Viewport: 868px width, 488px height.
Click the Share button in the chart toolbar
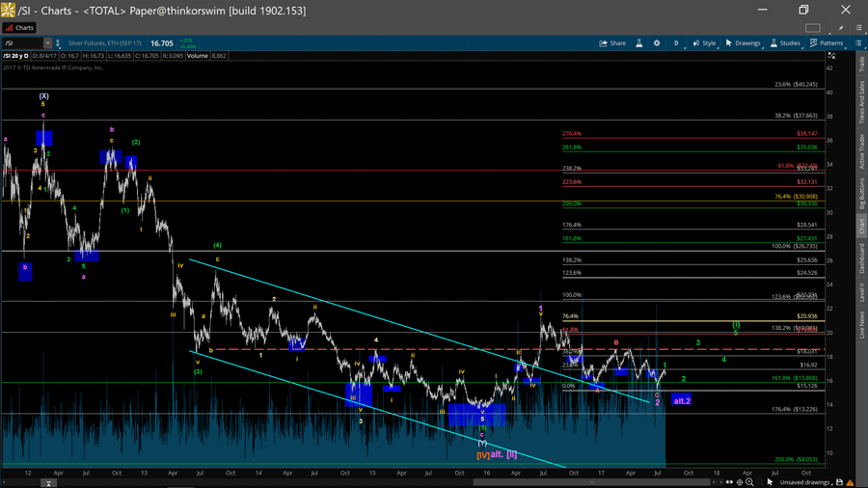(x=612, y=43)
